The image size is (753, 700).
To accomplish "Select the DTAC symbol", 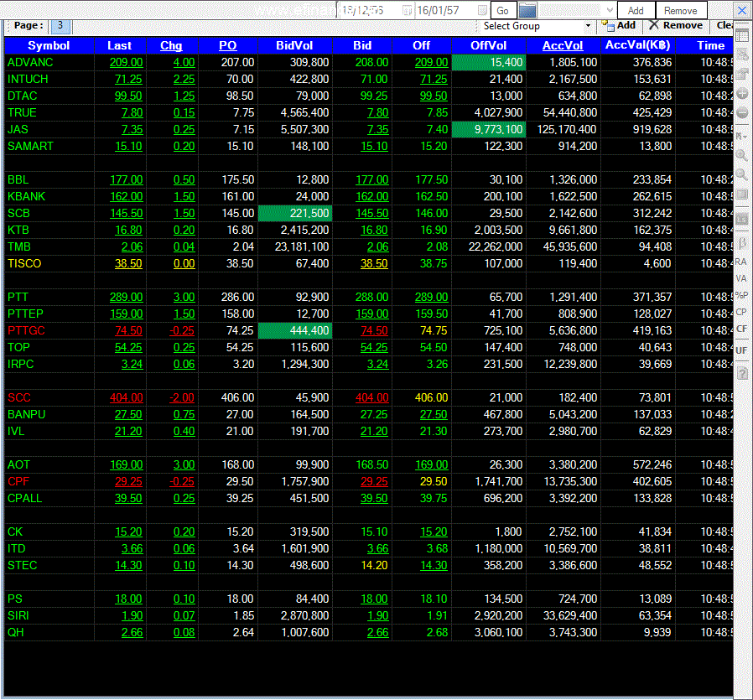I will tap(22, 96).
